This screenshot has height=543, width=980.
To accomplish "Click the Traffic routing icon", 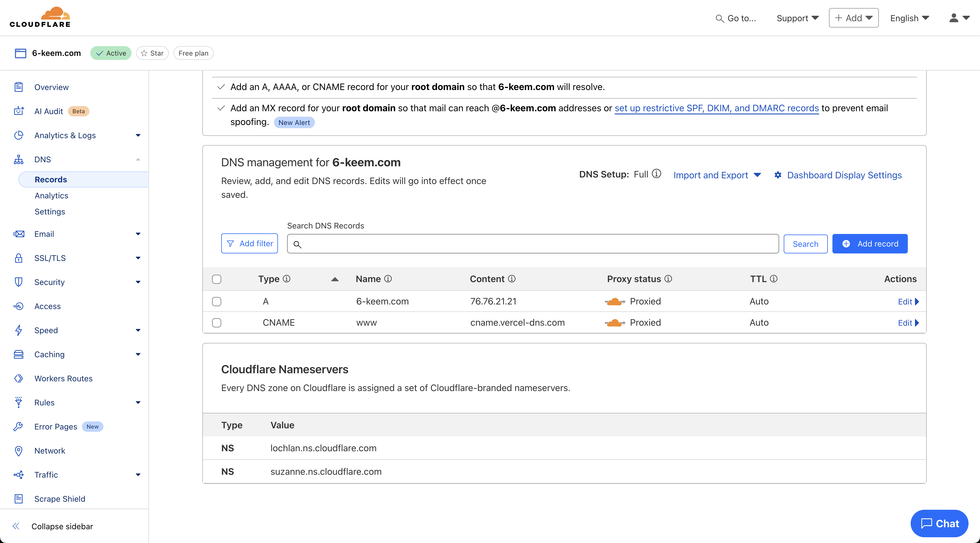I will coord(19,475).
